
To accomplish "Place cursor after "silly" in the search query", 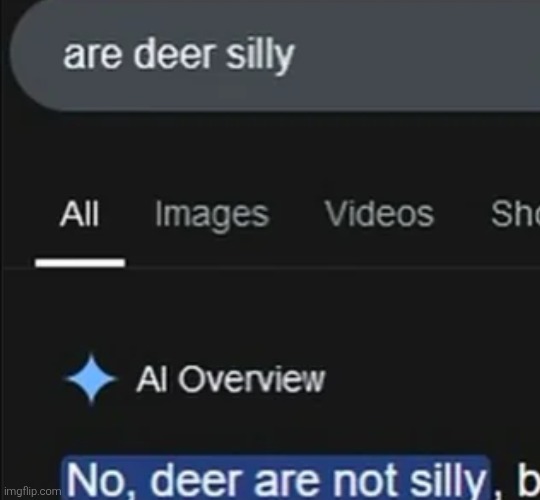I will 296,55.
